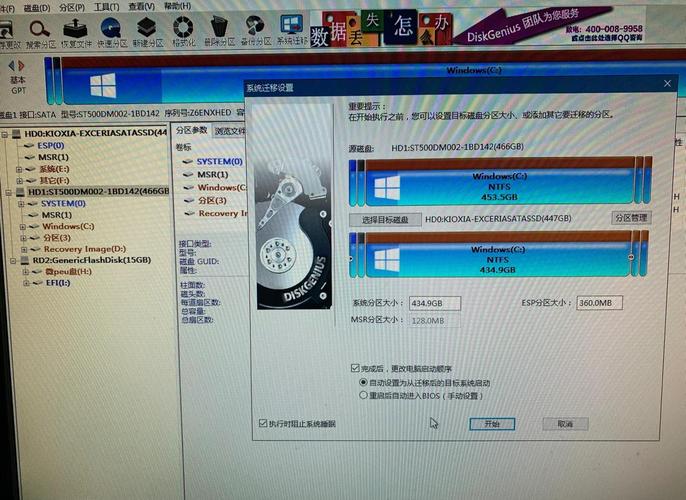Toggle 执行时阻止系统睡眠 checkbox
This screenshot has height=500, width=686.
pyautogui.click(x=263, y=423)
